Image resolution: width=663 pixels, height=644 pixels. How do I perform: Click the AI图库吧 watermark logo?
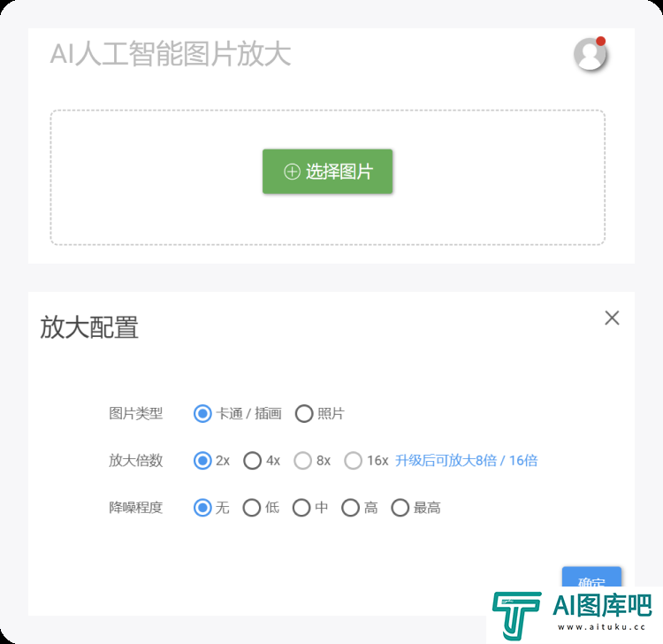coord(574,615)
